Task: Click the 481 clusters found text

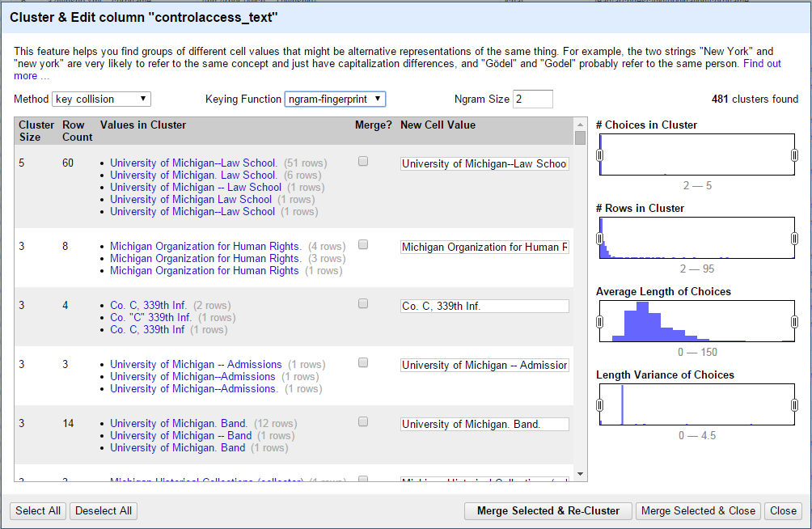Action: [755, 99]
